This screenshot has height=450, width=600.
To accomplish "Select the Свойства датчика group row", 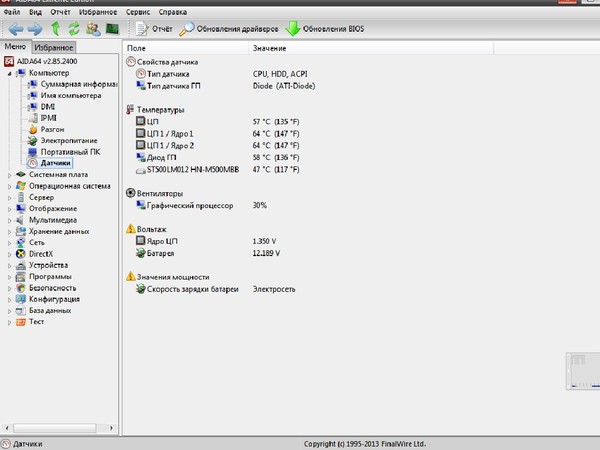I will click(162, 62).
